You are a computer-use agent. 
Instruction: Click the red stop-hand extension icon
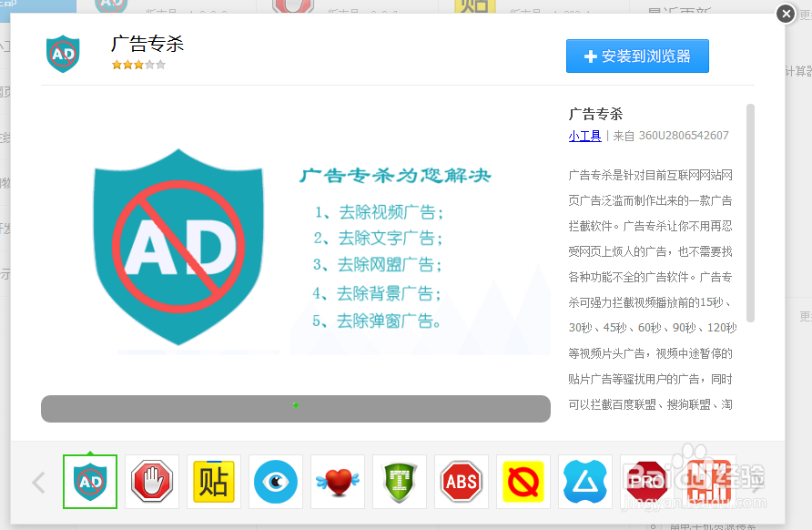click(151, 481)
